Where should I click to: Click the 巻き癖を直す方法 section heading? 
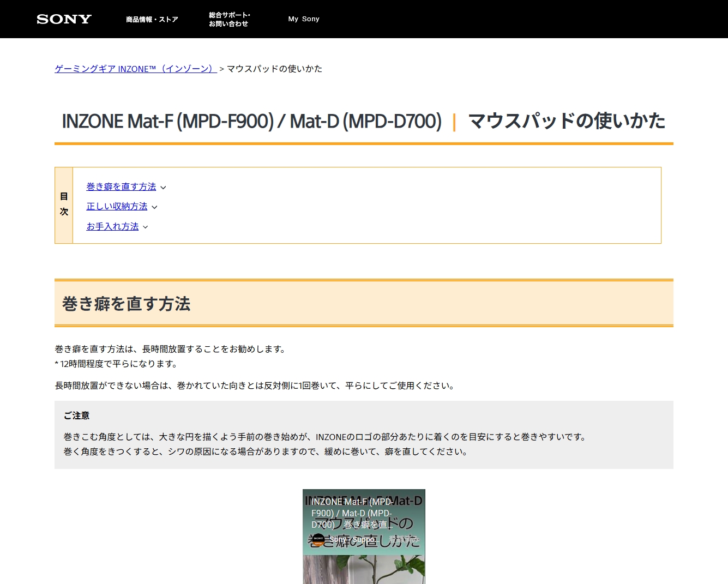[x=126, y=304]
